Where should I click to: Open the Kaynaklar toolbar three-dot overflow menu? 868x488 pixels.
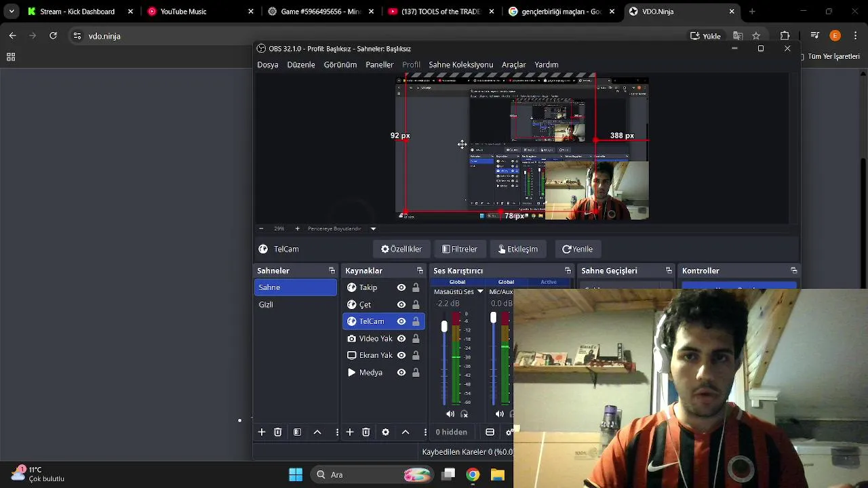pos(425,432)
